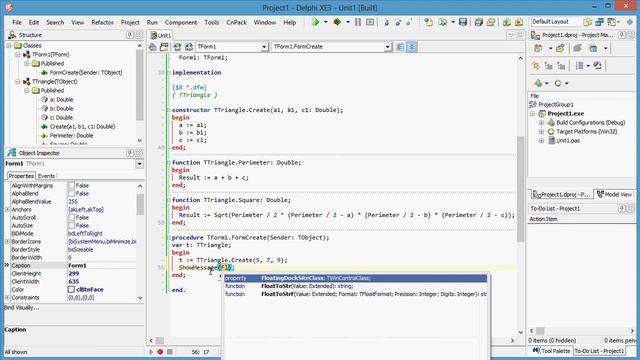The image size is (640, 360).
Task: Switch to Model View tab
Action: (x=614, y=194)
